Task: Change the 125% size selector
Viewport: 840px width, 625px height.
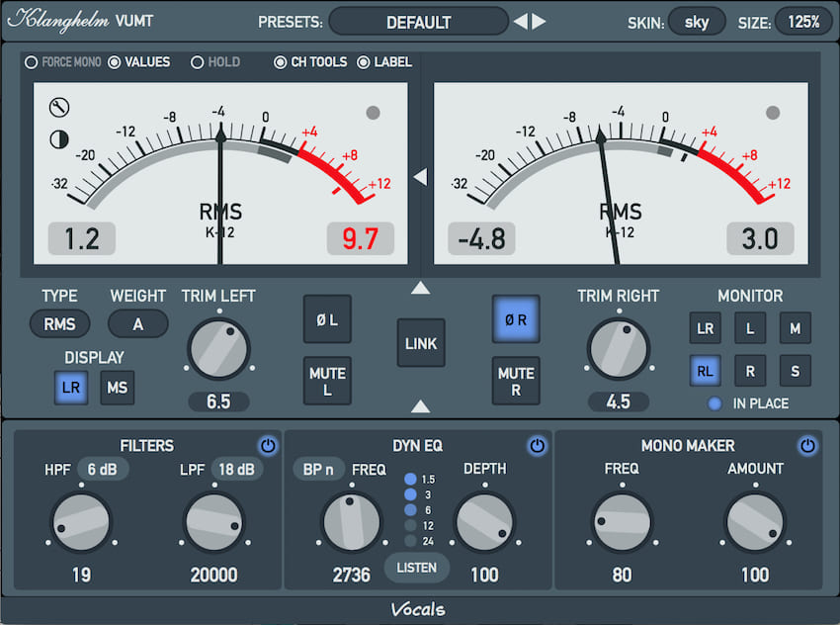Action: click(x=803, y=22)
